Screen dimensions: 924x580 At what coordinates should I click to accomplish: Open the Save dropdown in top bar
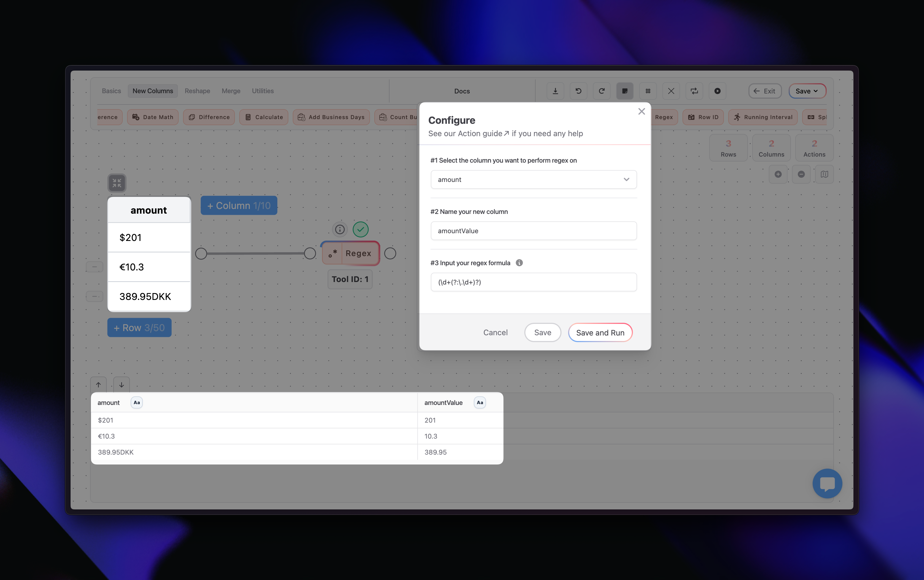pyautogui.click(x=807, y=91)
